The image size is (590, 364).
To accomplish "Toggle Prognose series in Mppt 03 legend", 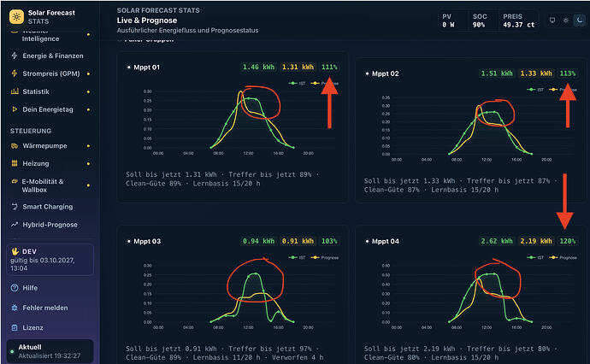I will coord(325,257).
